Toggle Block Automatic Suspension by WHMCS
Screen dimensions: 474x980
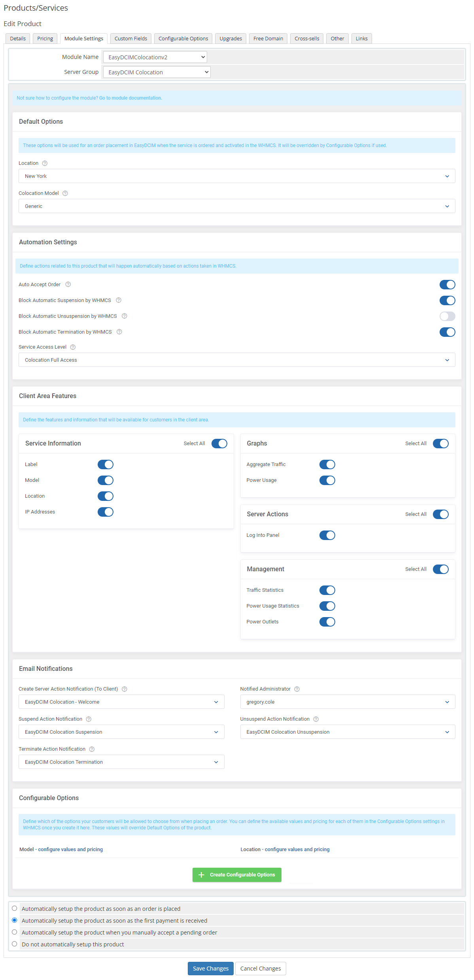(x=447, y=300)
